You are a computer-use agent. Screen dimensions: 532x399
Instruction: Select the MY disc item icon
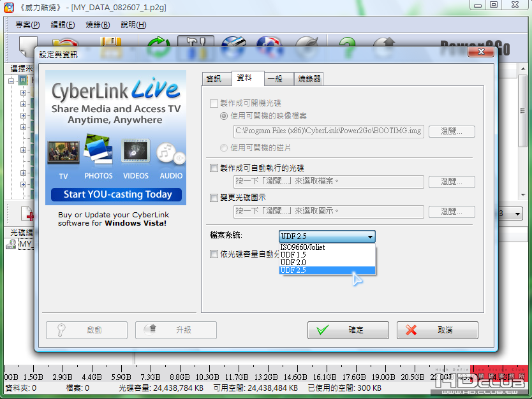tap(11, 244)
